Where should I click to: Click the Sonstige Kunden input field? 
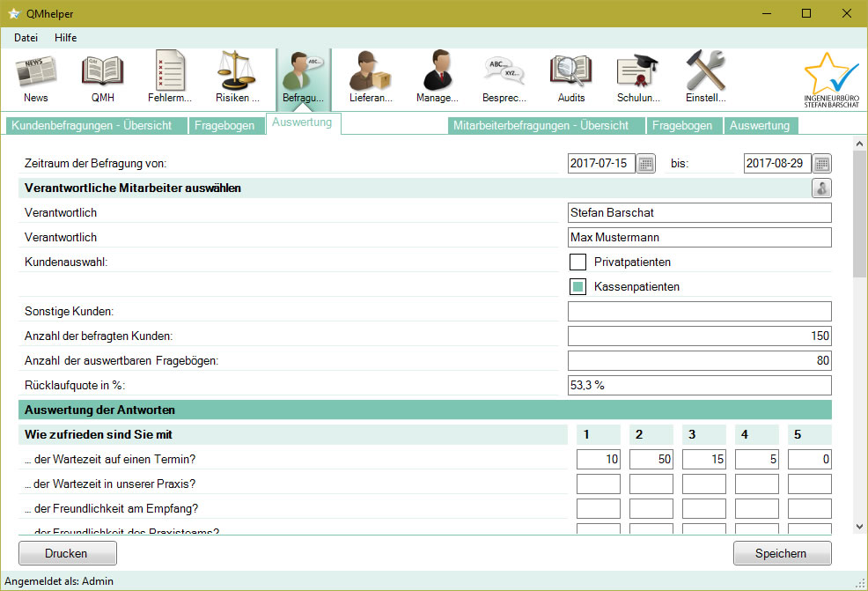pos(699,311)
